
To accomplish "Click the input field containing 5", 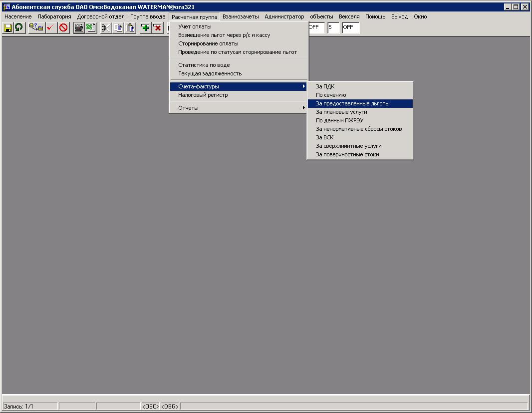I will click(x=333, y=27).
